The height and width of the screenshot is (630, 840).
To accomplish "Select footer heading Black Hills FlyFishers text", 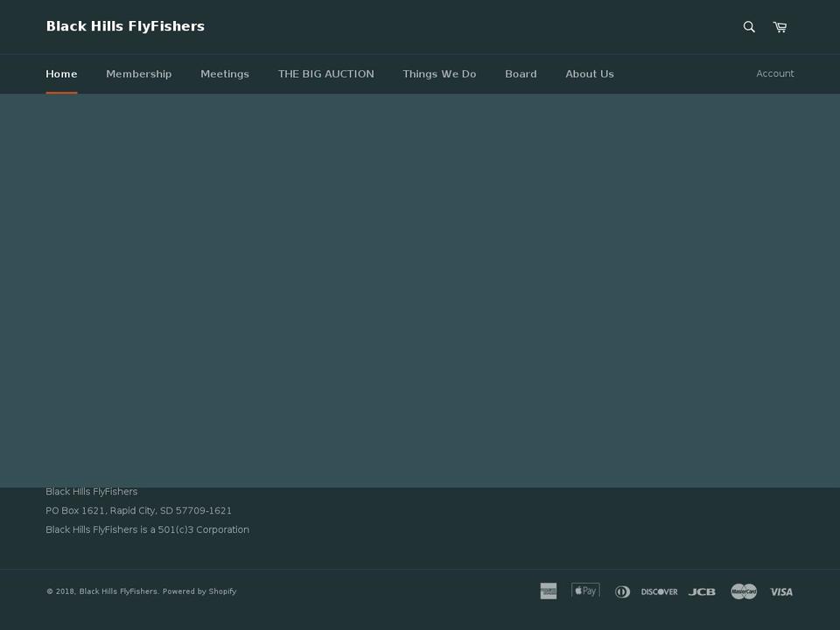I will pyautogui.click(x=92, y=491).
